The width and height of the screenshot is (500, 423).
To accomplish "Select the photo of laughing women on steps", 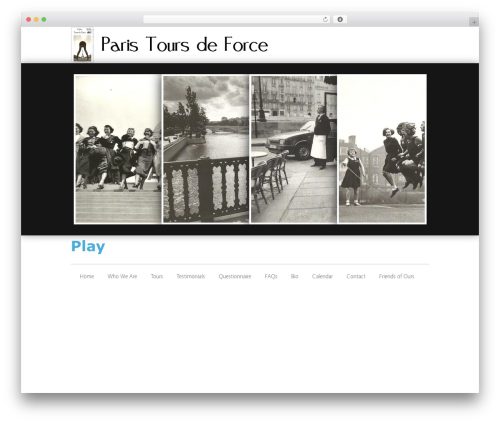I will (118, 149).
